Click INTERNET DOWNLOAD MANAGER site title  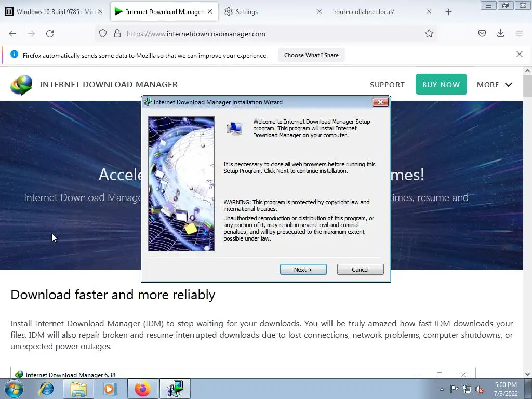[109, 85]
